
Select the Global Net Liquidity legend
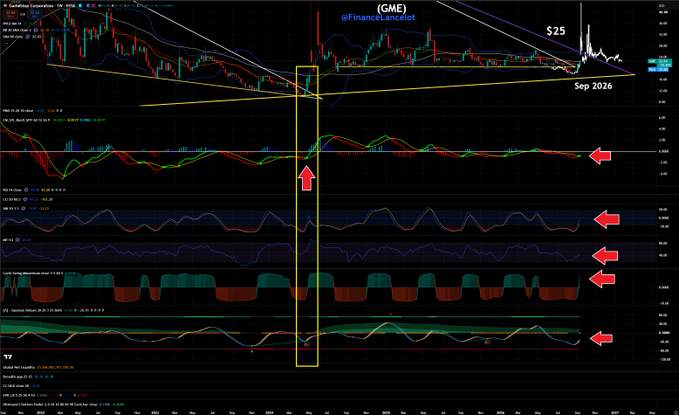click(19, 367)
